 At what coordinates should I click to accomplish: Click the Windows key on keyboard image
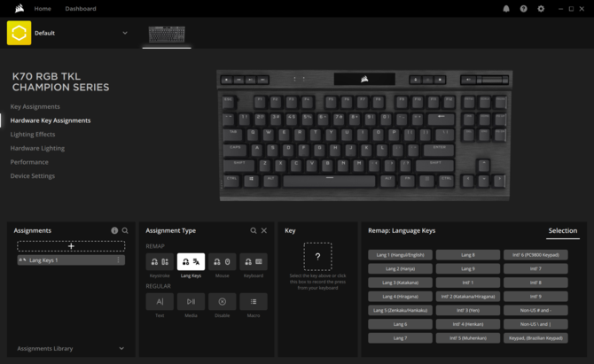(x=251, y=181)
